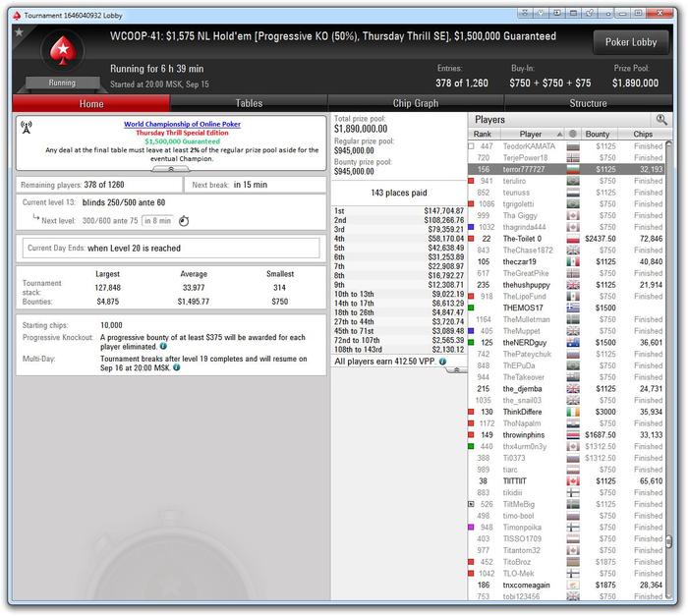Click the antenna announcement icon
Viewport: 688px width, 616px height.
(x=27, y=128)
